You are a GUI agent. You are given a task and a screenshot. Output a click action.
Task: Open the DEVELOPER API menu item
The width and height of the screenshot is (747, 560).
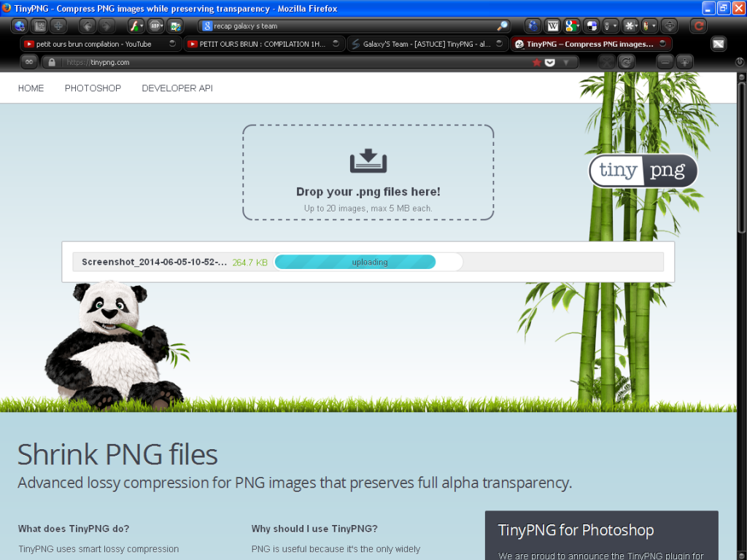pyautogui.click(x=177, y=88)
